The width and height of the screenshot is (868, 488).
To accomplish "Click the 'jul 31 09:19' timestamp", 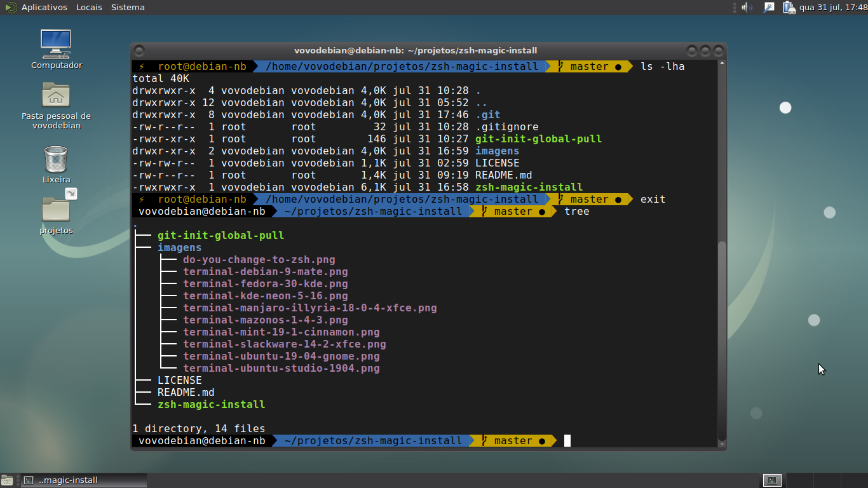I will (431, 175).
